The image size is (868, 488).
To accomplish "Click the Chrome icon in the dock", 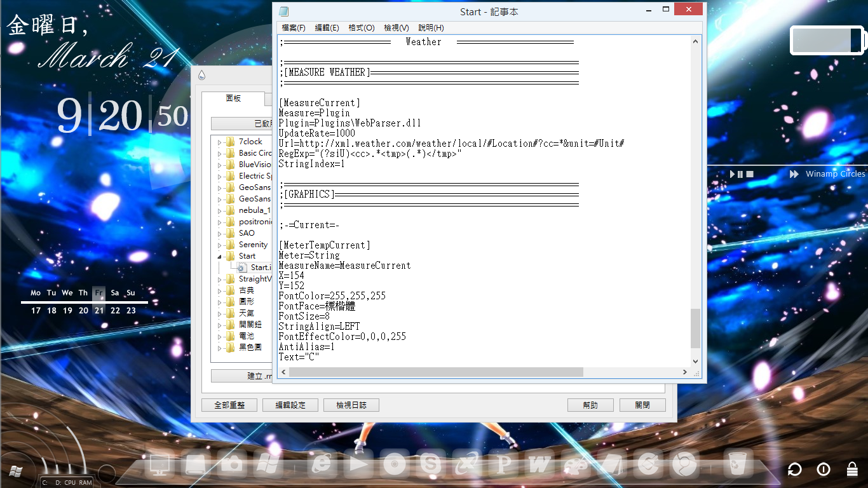I will coord(685,464).
